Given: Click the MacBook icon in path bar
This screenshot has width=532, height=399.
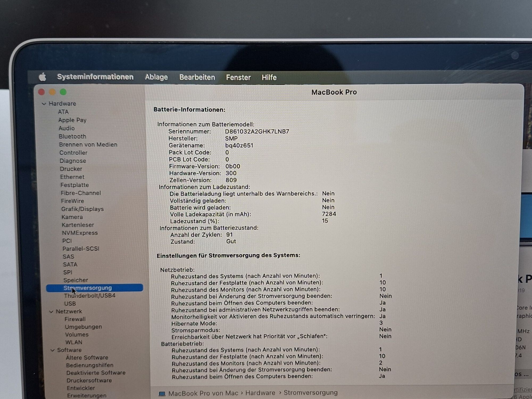Looking at the screenshot, I should 162,394.
